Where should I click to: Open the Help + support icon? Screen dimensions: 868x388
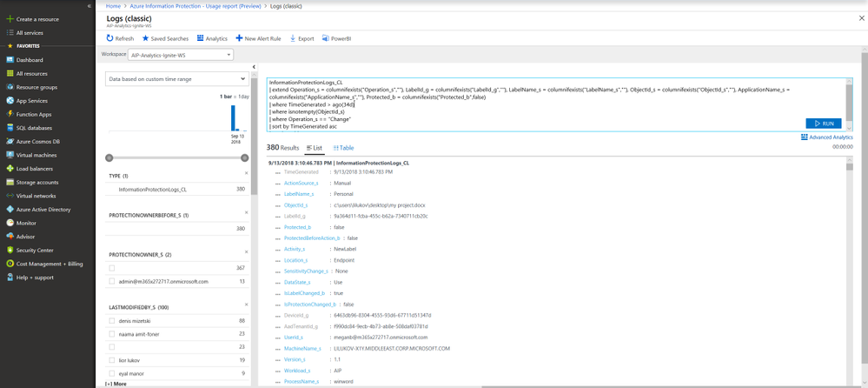click(x=10, y=278)
